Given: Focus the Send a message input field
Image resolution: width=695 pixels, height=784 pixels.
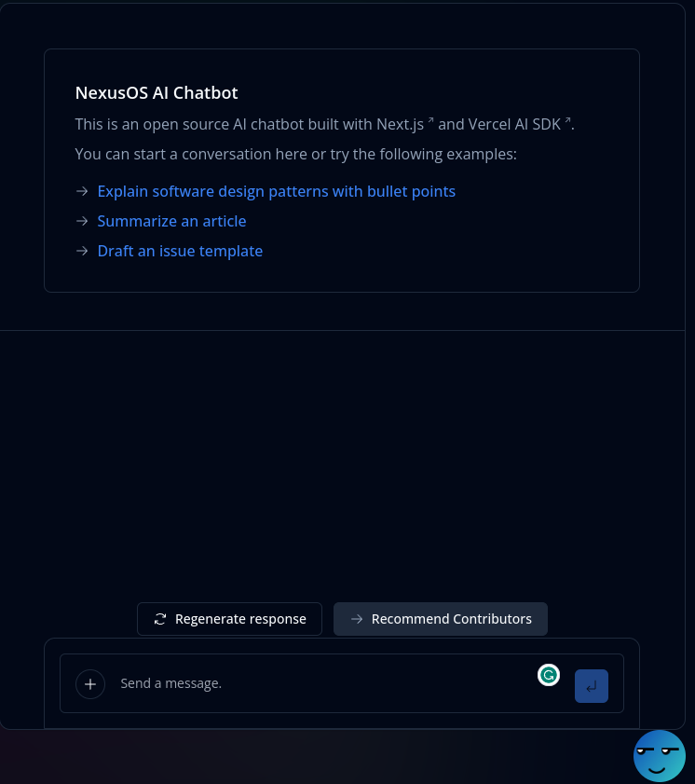Looking at the screenshot, I should pos(317,683).
